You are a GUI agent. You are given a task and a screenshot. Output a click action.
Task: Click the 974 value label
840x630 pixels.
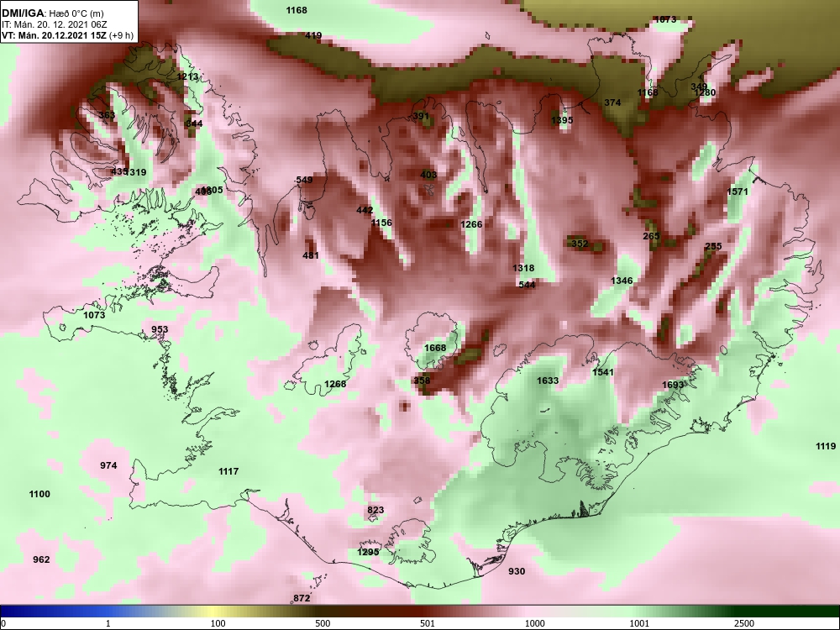coord(108,465)
